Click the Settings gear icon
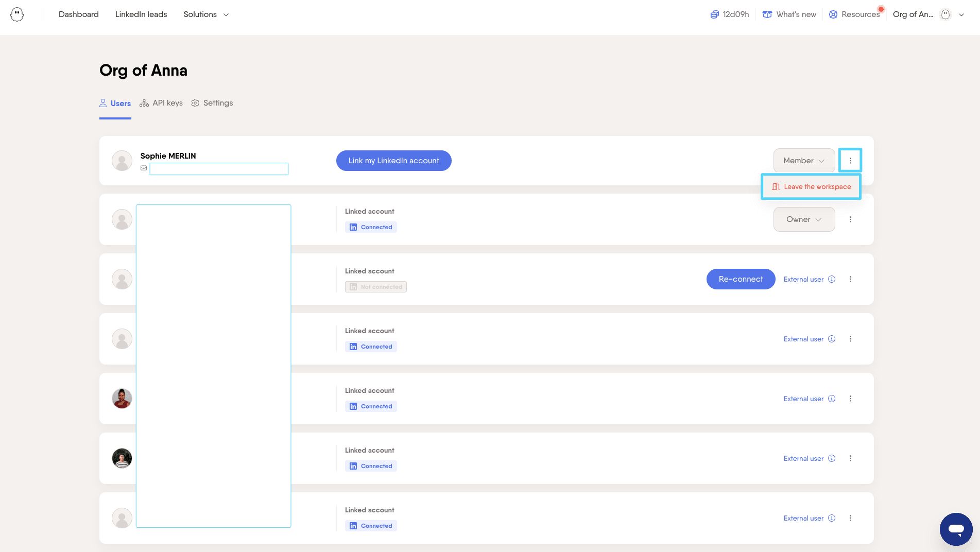Image resolution: width=980 pixels, height=552 pixels. [195, 103]
